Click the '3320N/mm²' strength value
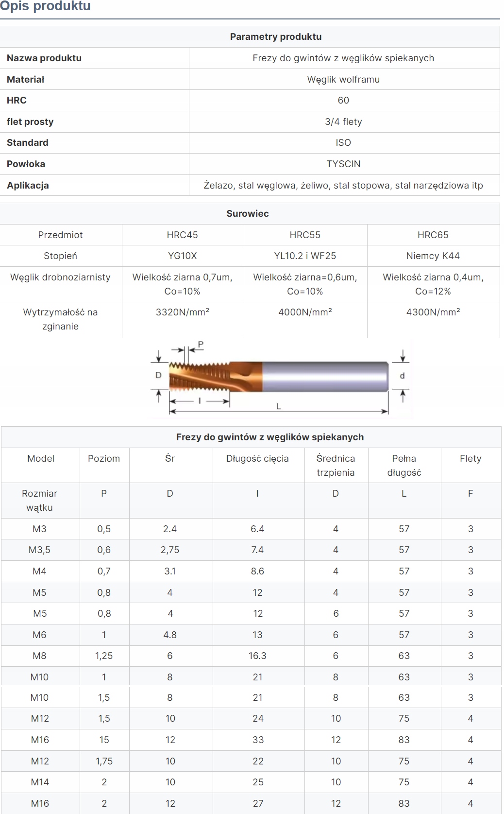The height and width of the screenshot is (814, 504). [x=182, y=312]
